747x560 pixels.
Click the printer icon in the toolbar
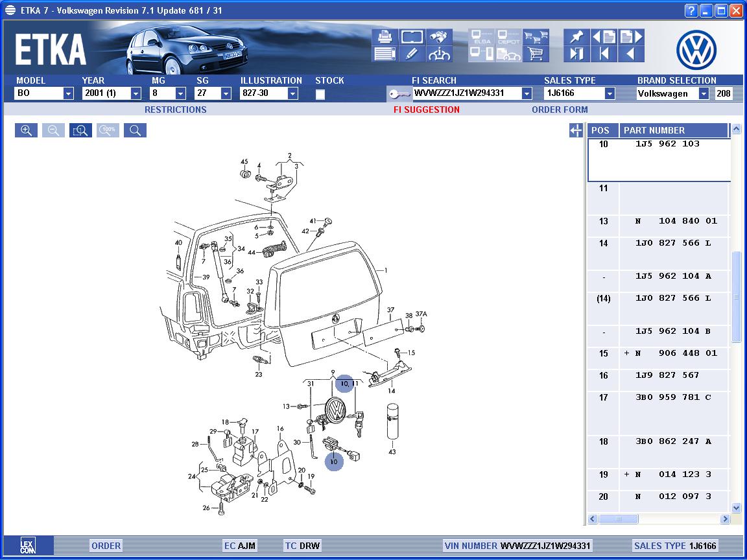[x=385, y=37]
